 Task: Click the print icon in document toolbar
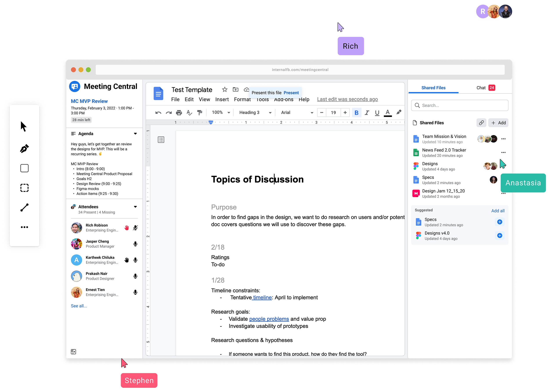tap(179, 112)
